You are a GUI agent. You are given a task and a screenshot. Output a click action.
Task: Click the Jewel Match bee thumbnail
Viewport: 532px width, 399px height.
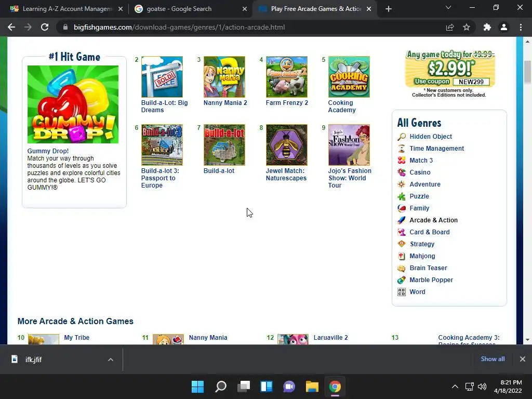(287, 145)
